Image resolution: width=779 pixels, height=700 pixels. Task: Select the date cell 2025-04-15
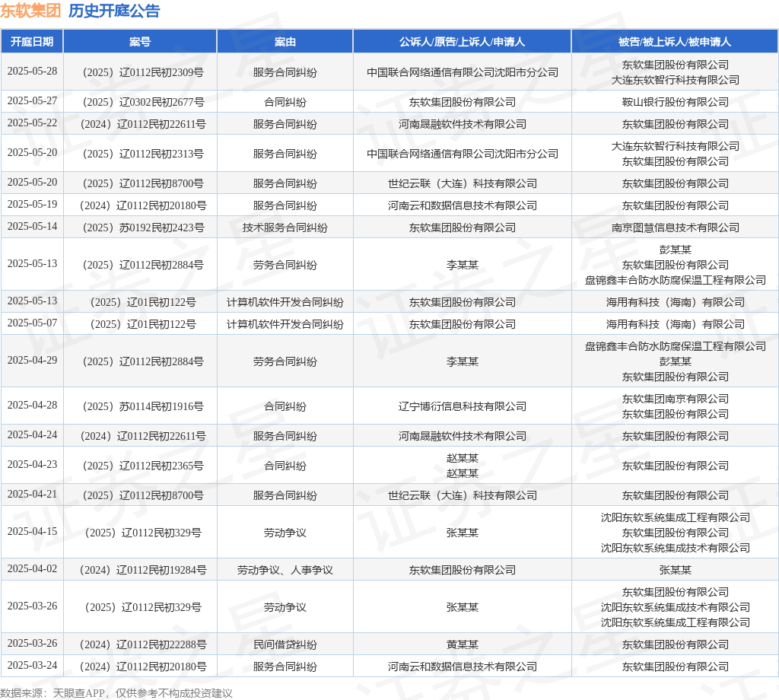[32, 532]
